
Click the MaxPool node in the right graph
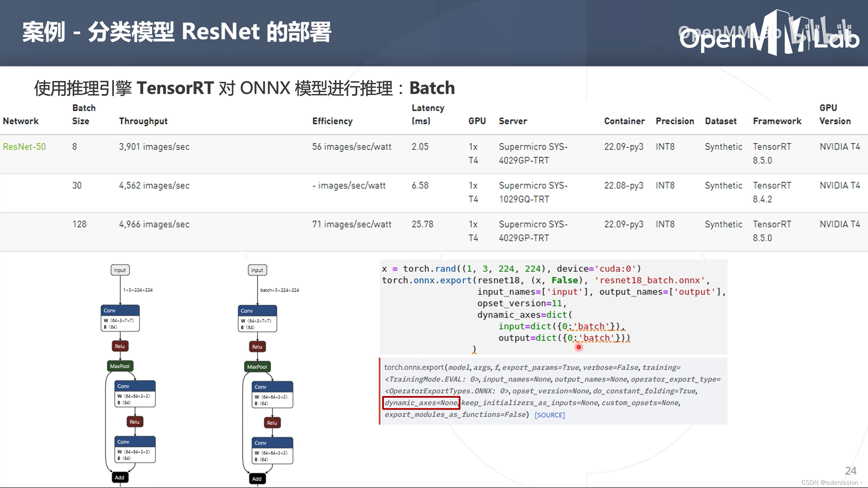click(x=257, y=367)
